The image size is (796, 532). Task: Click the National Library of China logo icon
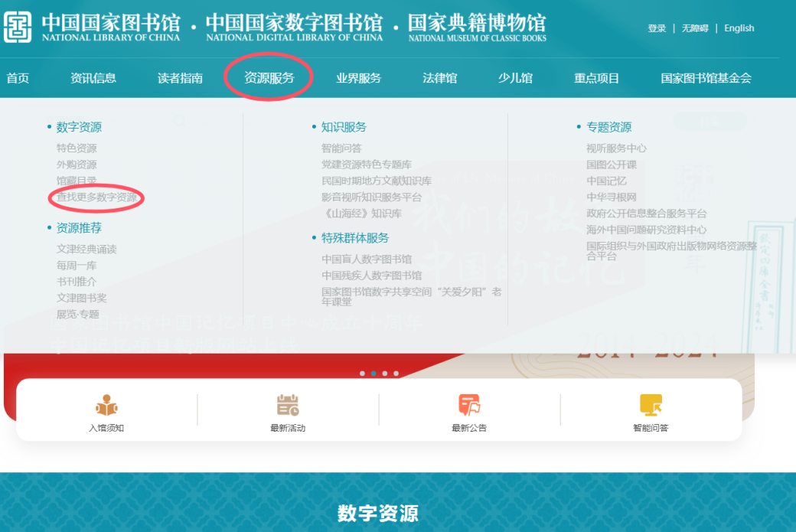[18, 27]
